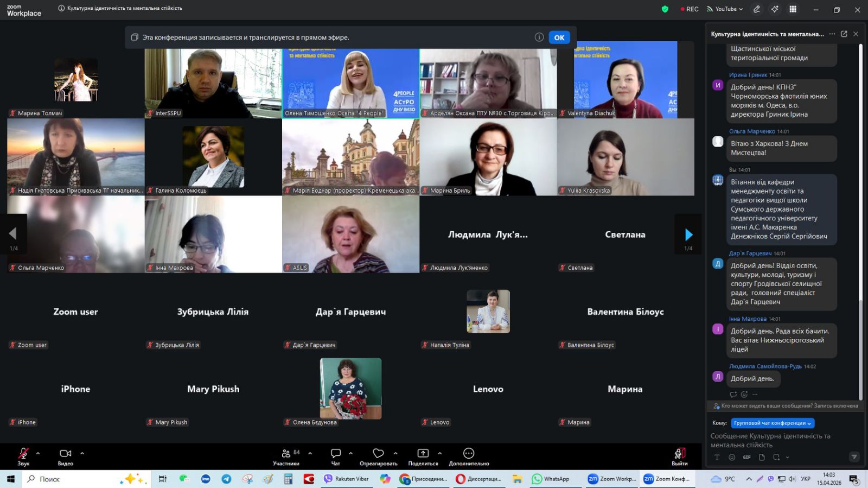
Task: Pop out the chat panel window
Action: click(x=844, y=34)
